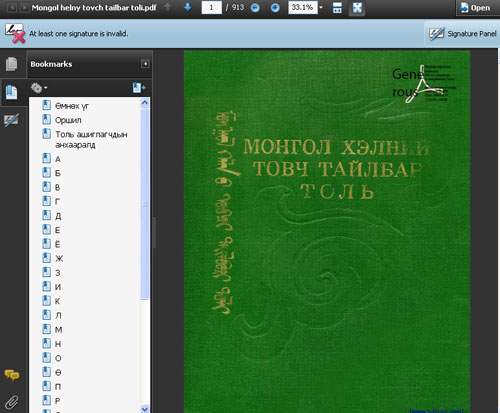500x413 pixels.
Task: Click the zoom in plus icon
Action: (275, 8)
